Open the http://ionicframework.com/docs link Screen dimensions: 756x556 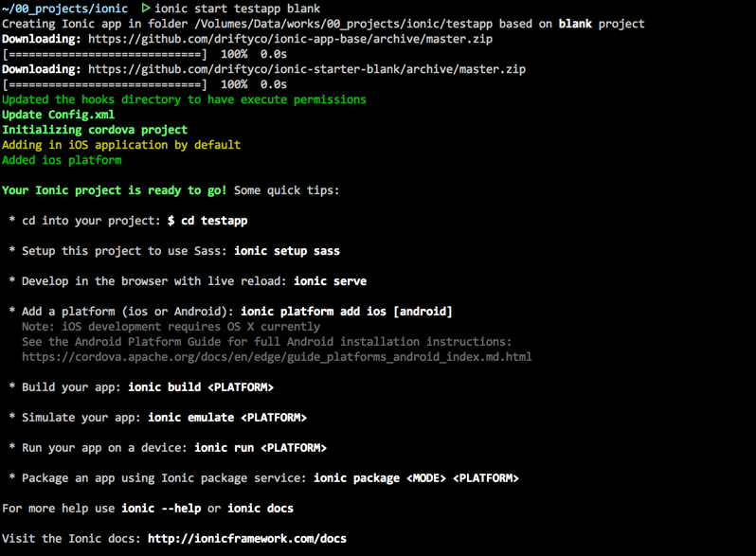(x=247, y=539)
